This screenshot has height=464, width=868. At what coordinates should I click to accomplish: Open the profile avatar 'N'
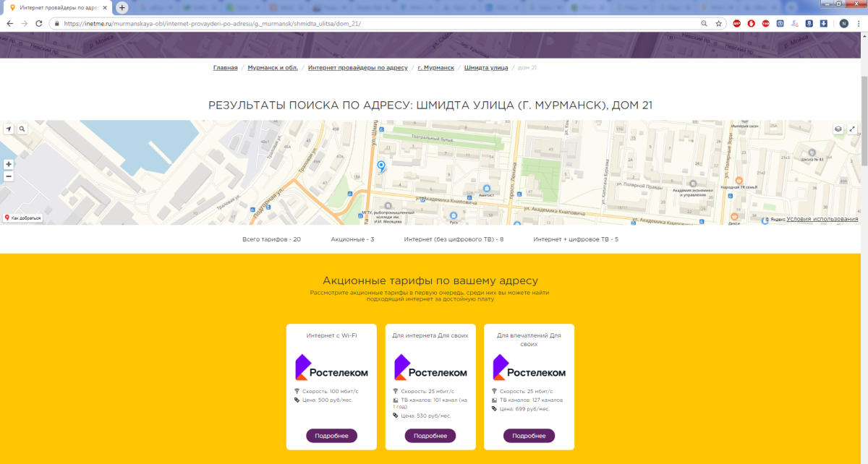(843, 23)
